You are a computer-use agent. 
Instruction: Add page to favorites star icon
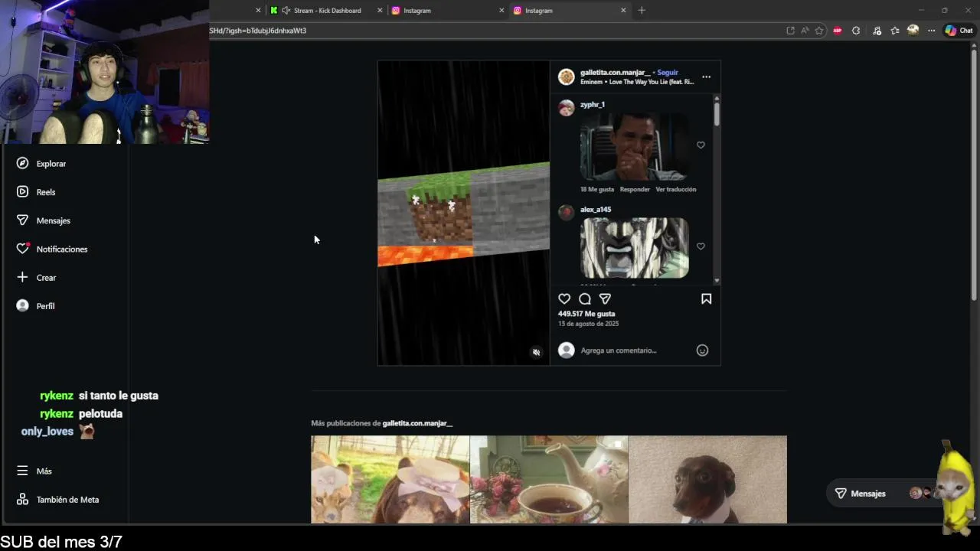[819, 31]
